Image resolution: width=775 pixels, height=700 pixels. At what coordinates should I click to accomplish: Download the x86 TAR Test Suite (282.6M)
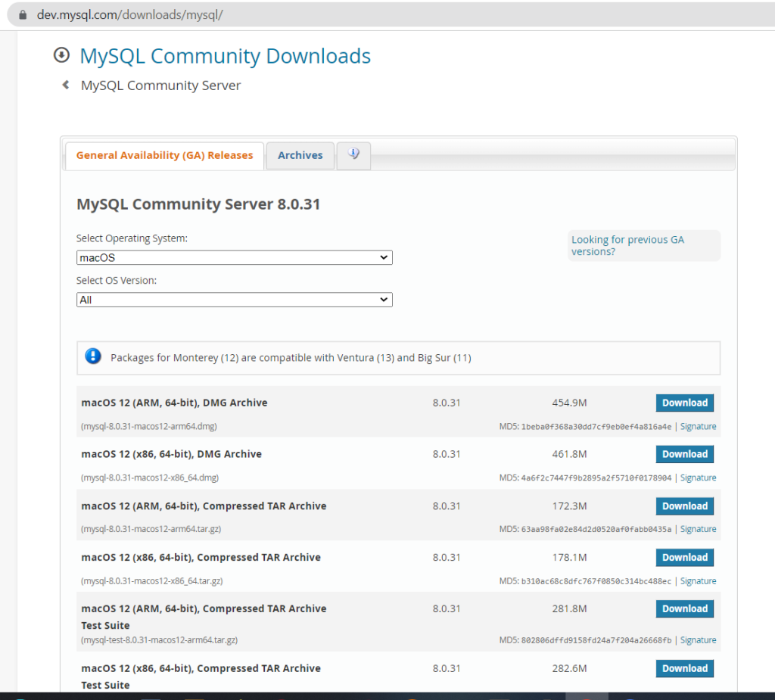click(x=684, y=669)
